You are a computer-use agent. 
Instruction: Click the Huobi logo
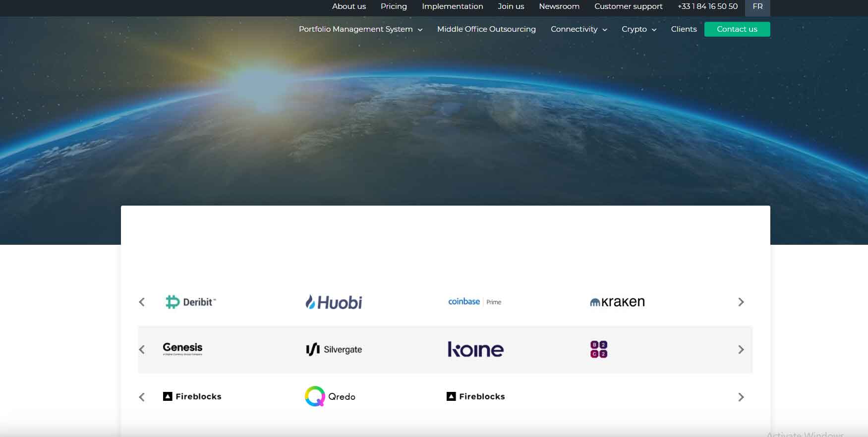tap(334, 302)
